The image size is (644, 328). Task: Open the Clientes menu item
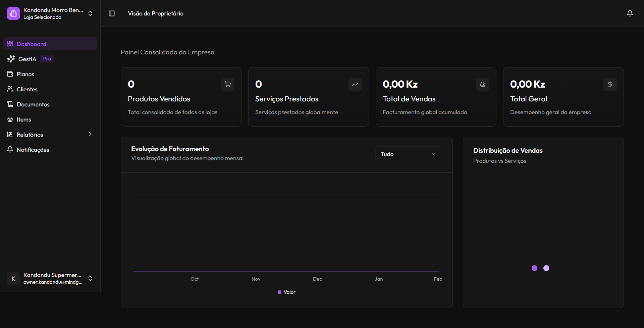27,89
